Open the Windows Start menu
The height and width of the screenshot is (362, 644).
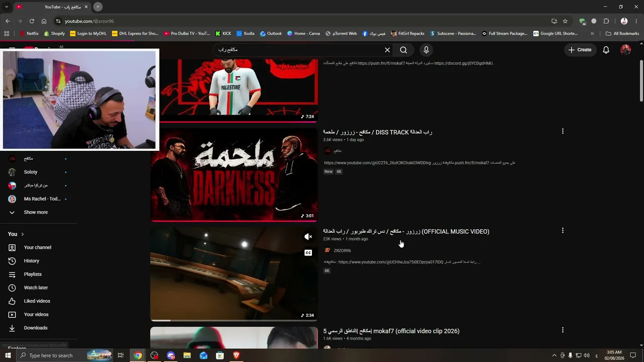[8, 355]
